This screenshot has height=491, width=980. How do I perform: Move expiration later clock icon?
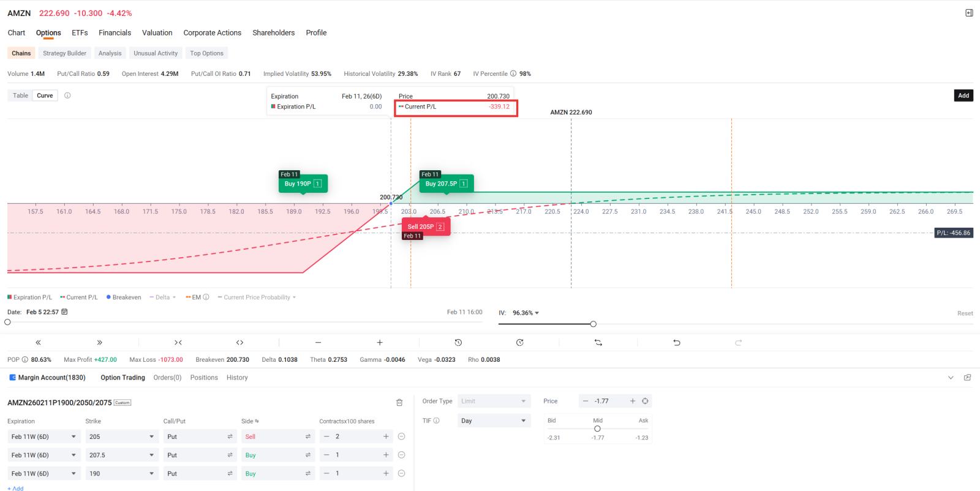[x=520, y=343]
